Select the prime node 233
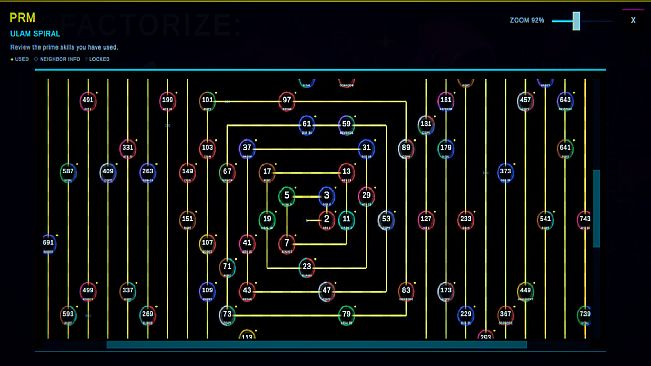651x366 pixels. tap(466, 220)
